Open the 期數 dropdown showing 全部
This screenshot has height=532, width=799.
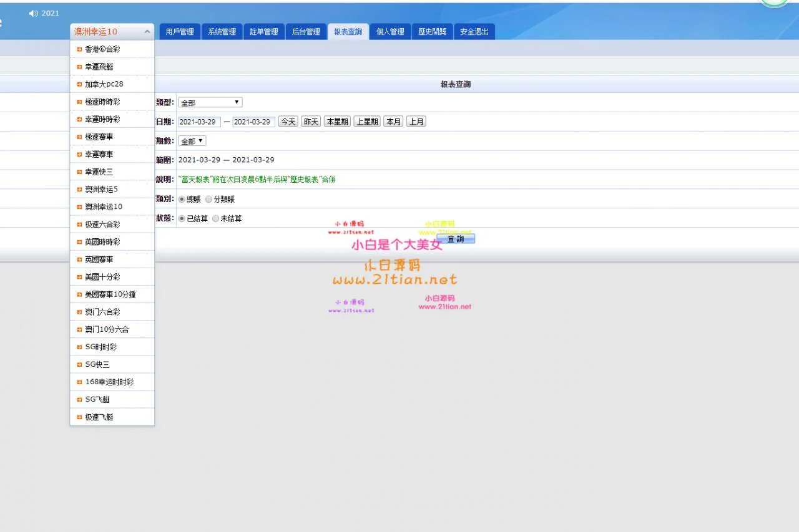(192, 141)
